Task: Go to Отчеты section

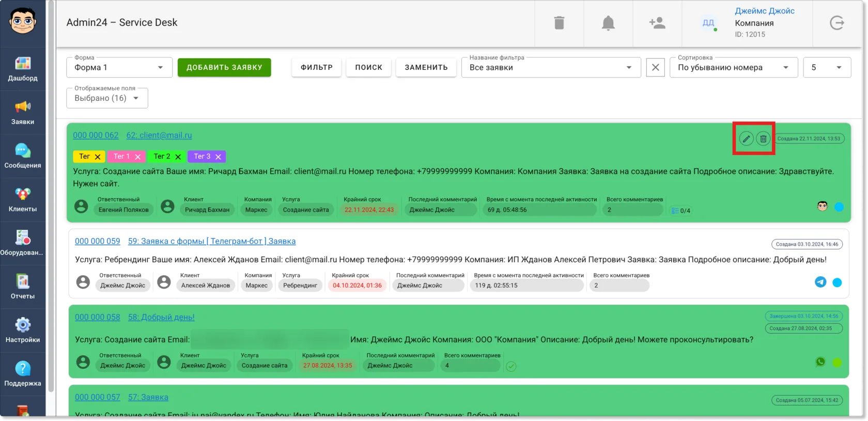Action: point(23,287)
